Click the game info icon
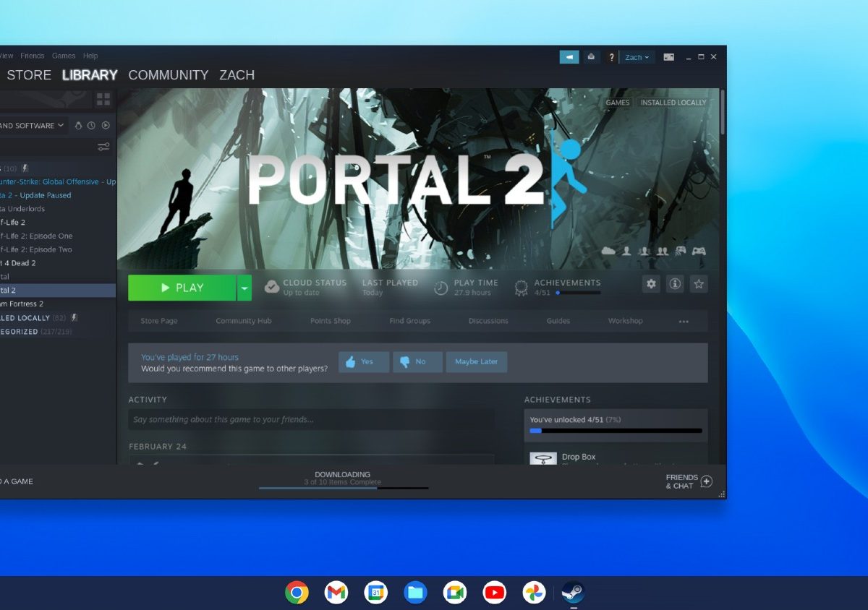The image size is (868, 610). (675, 285)
